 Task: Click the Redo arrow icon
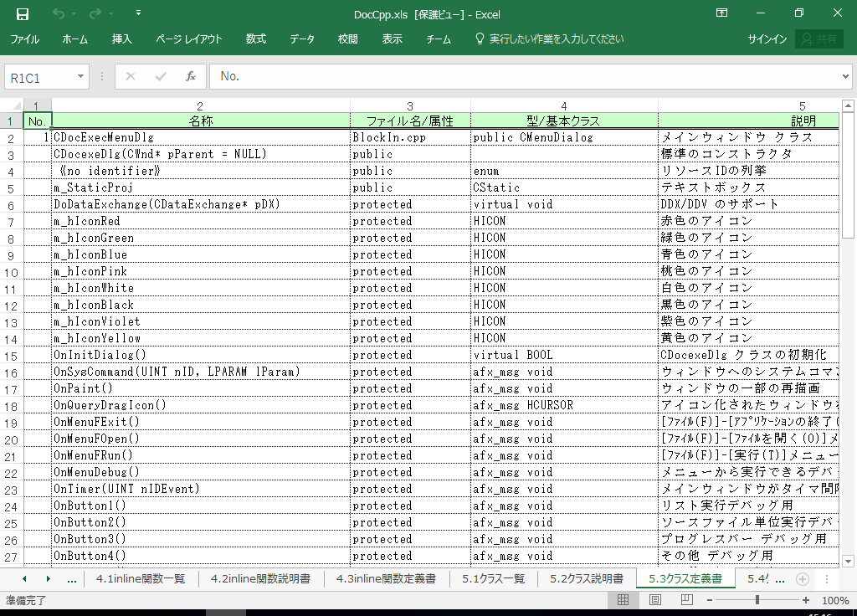pos(95,13)
